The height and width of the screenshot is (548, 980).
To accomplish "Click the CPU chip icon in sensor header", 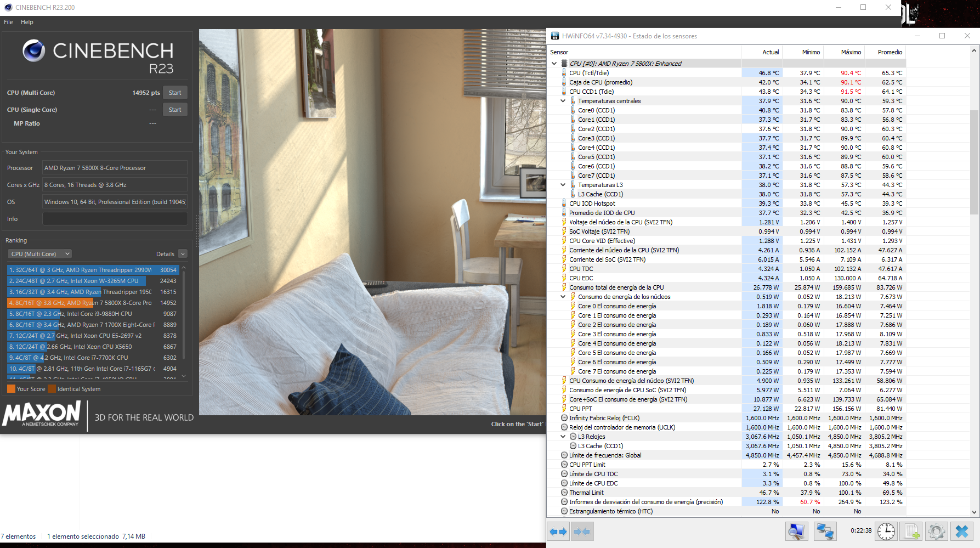I will (x=564, y=64).
